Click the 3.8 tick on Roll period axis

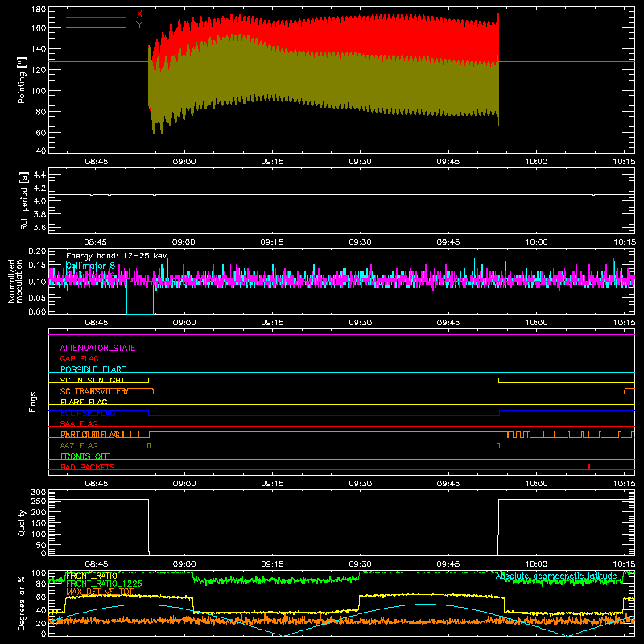[39, 214]
